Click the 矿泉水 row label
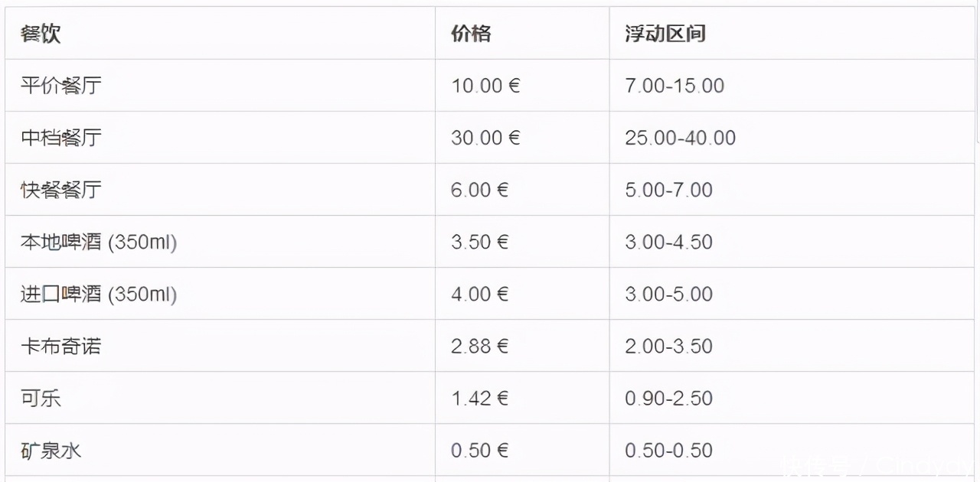This screenshot has height=482, width=980. 51,450
